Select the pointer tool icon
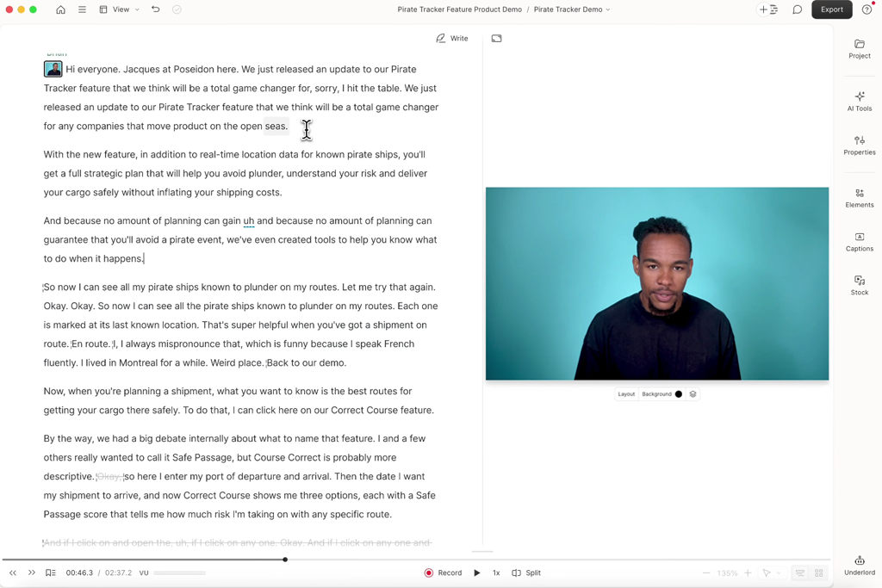 click(x=766, y=573)
